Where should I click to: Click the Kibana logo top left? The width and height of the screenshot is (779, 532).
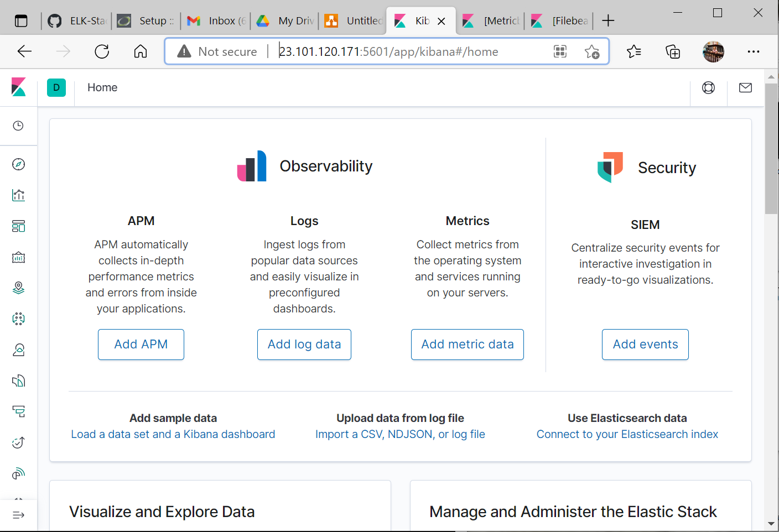click(x=18, y=87)
